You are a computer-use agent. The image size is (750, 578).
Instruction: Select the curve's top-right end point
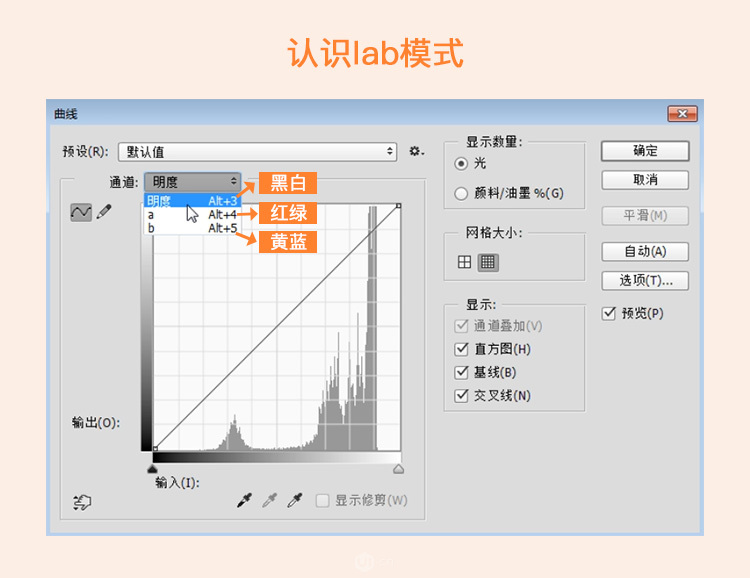pyautogui.click(x=398, y=206)
